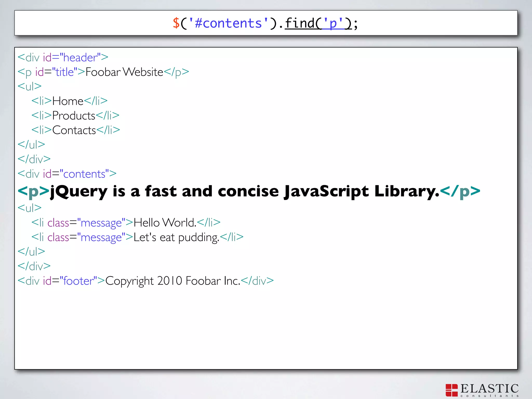The width and height of the screenshot is (532, 399).
Task: Click the jQuery code line $('#contents').find('p');
Action: click(265, 23)
